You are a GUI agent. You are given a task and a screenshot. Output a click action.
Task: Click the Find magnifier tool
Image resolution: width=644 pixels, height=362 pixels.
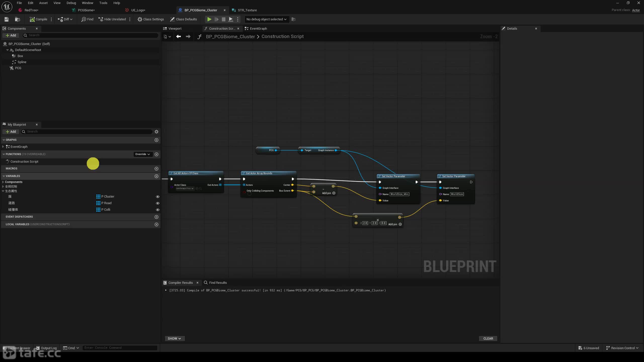[x=87, y=19]
